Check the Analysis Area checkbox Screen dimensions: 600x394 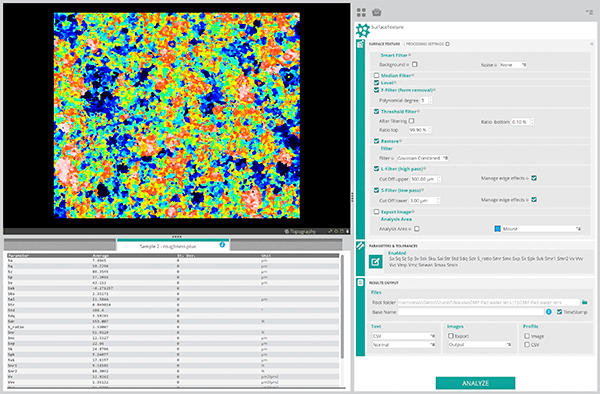click(417, 228)
